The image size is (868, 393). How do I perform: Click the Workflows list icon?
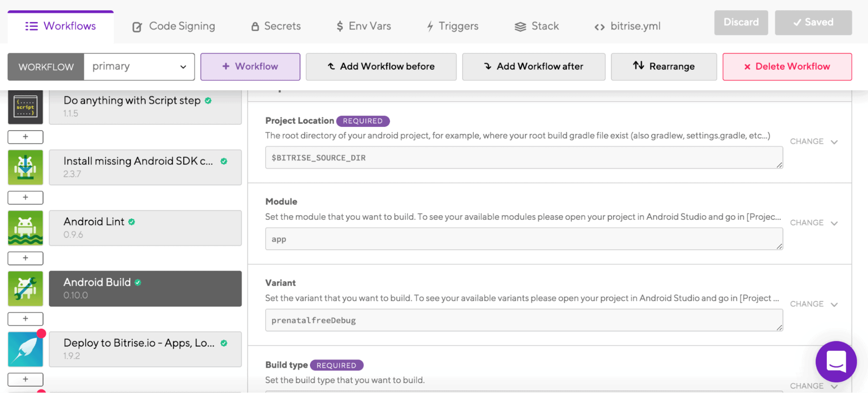tap(32, 26)
